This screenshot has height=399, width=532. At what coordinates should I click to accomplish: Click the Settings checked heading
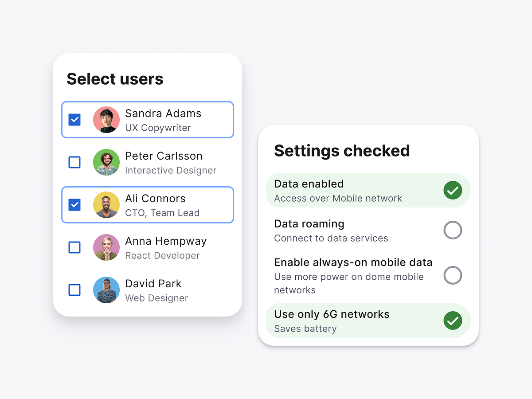[342, 151]
